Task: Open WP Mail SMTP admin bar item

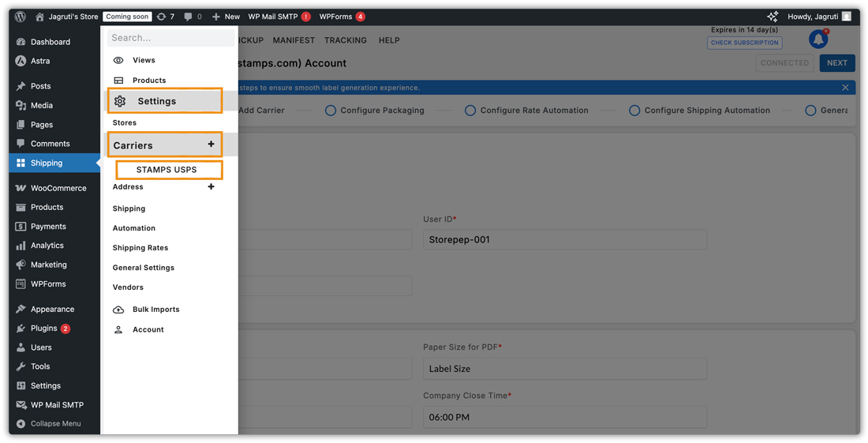Action: coord(279,17)
